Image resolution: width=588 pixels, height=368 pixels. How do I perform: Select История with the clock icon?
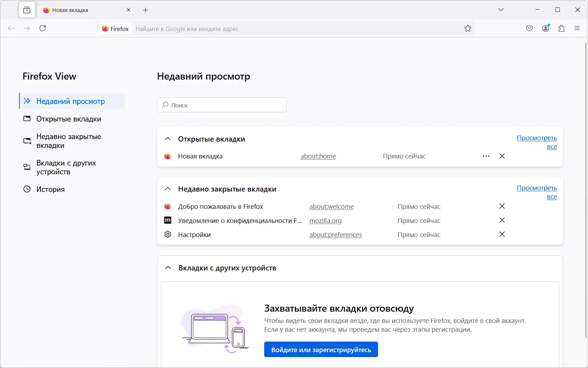click(x=50, y=189)
